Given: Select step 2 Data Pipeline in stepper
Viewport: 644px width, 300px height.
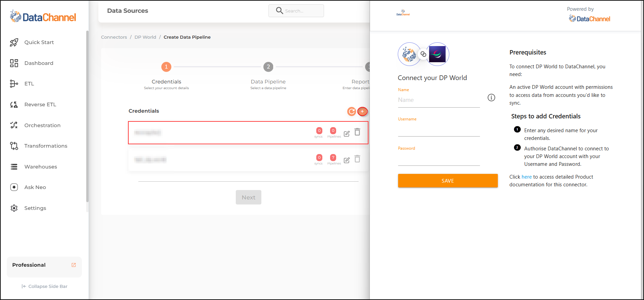Looking at the screenshot, I should [268, 67].
